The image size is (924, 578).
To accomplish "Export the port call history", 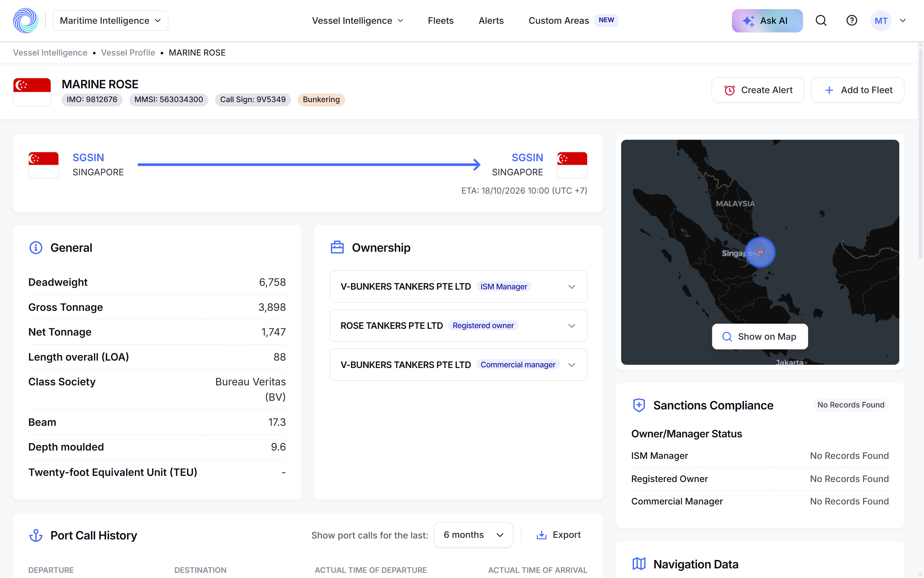I will point(559,535).
